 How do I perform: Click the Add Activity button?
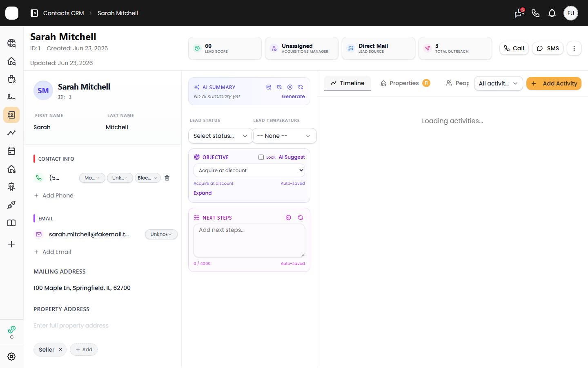tap(554, 83)
